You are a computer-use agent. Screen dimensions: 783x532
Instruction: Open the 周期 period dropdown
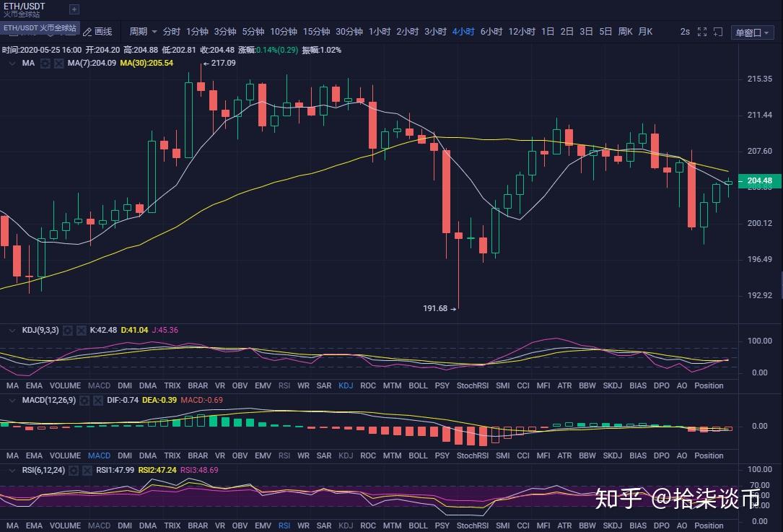143,32
